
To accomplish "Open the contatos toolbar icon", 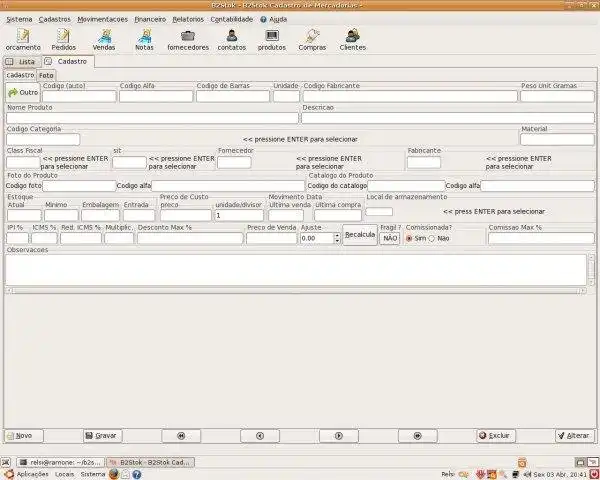I will pos(232,40).
